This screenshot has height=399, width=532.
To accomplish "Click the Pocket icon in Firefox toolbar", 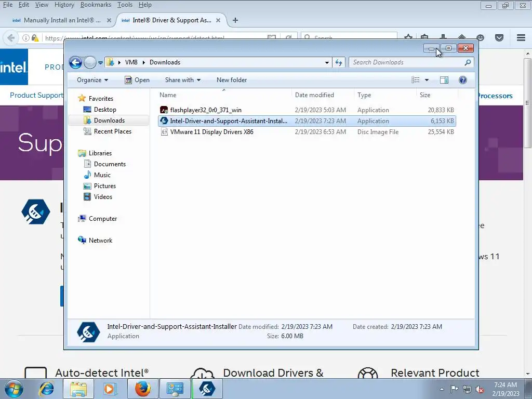I will coord(499,37).
